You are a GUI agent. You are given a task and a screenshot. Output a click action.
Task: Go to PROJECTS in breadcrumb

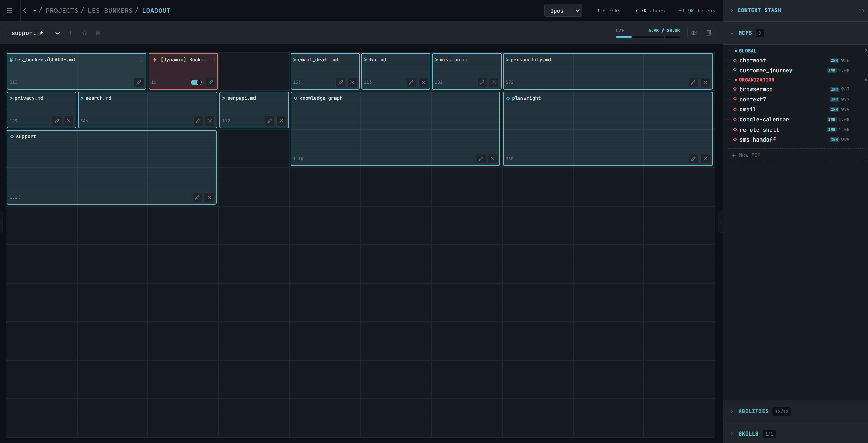click(x=62, y=11)
